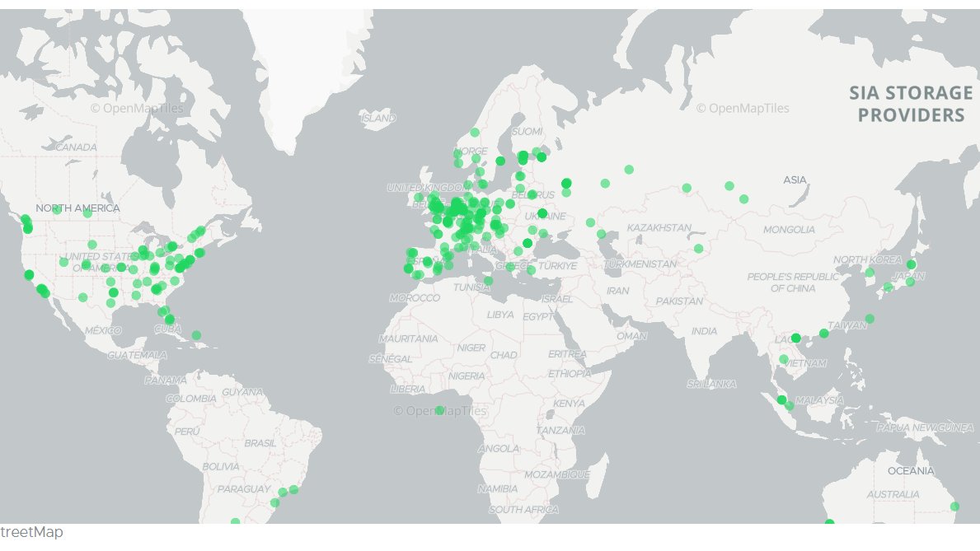Viewport: 980px width, 551px height.
Task: Select the SÉNÉGAL label
Action: click(x=390, y=359)
